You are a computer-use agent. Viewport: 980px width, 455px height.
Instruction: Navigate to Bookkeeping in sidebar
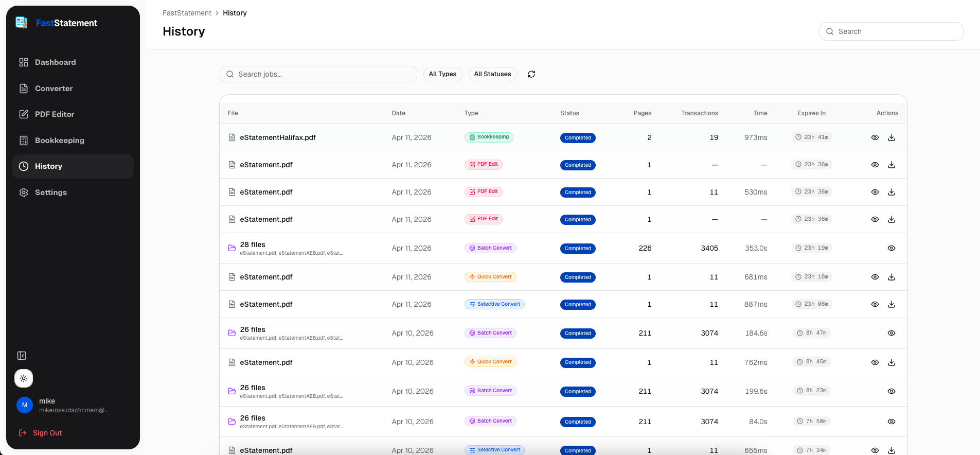click(59, 141)
